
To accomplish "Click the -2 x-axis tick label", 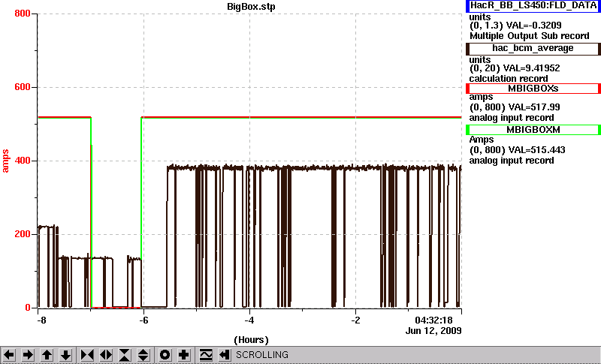I will click(x=355, y=320).
